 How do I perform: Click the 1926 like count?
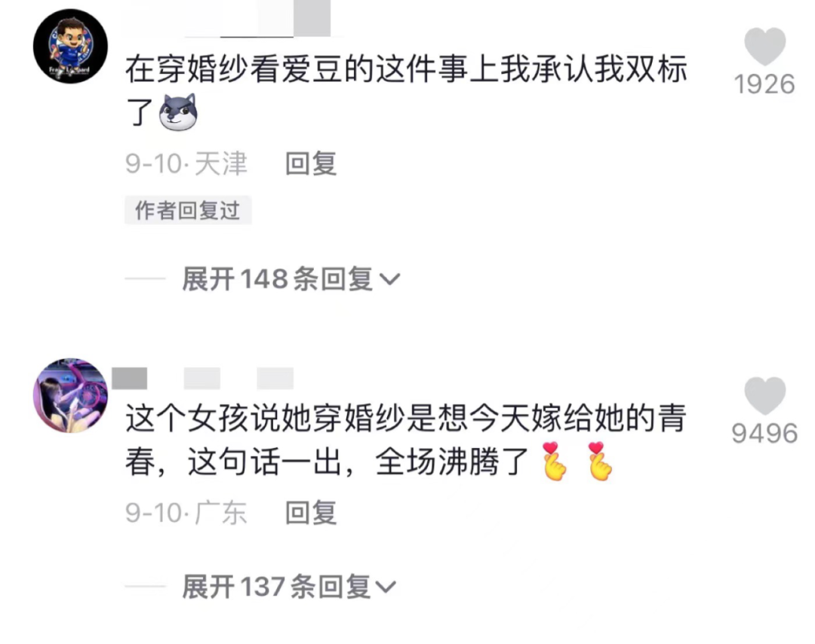(764, 84)
